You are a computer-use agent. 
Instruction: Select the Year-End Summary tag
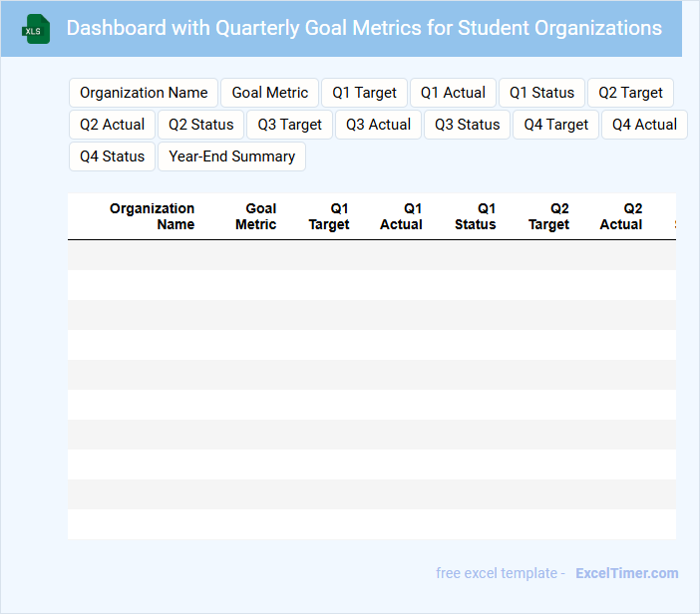[x=231, y=156]
